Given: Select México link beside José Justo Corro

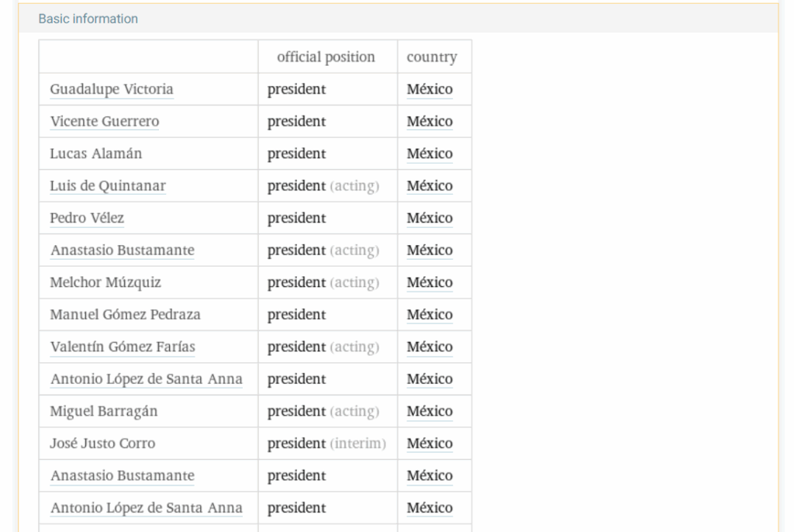Looking at the screenshot, I should click(430, 444).
